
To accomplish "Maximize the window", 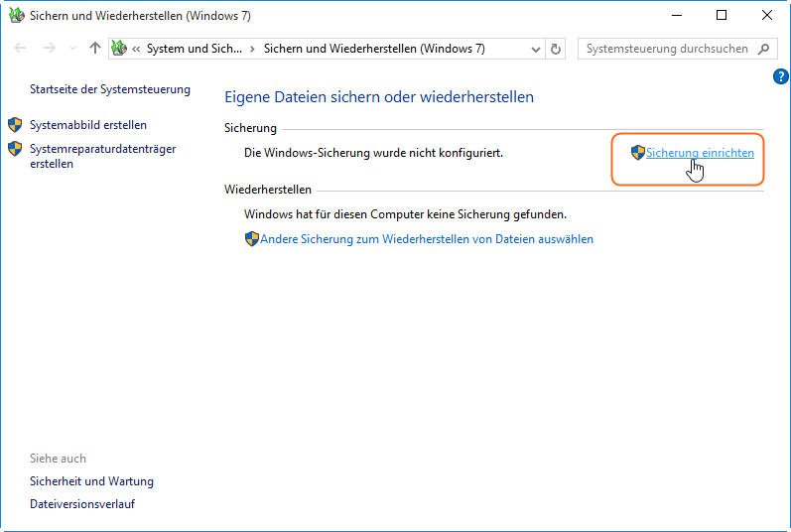I will (722, 15).
